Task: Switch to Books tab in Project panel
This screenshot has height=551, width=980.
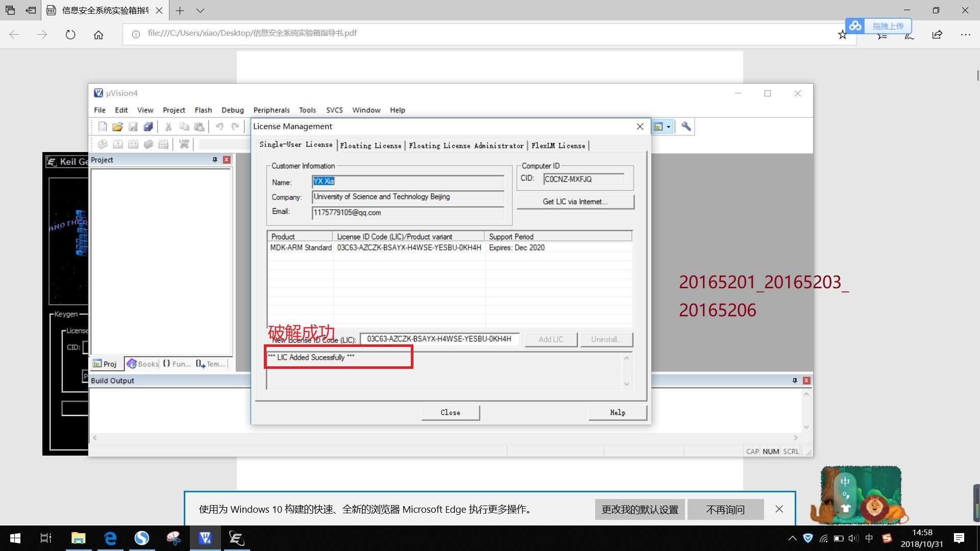Action: 143,364
